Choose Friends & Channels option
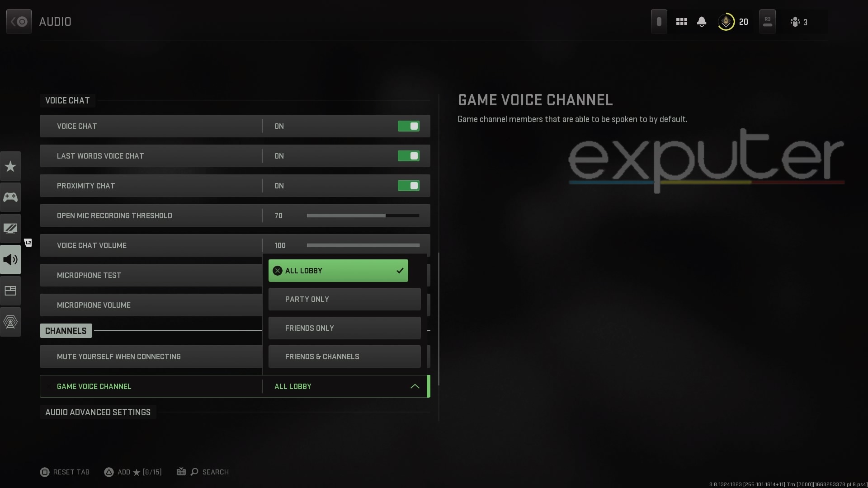Image resolution: width=868 pixels, height=488 pixels. tap(344, 357)
